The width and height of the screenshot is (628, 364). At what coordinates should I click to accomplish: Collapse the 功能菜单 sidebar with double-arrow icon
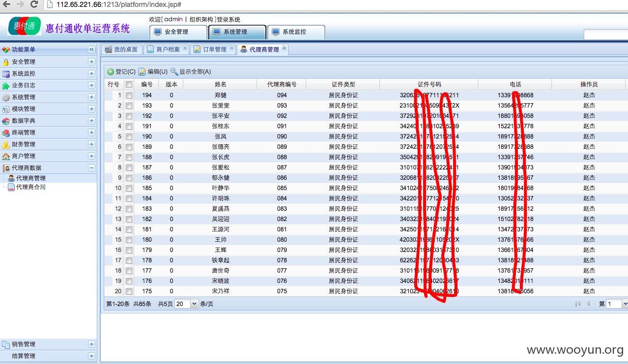point(91,50)
